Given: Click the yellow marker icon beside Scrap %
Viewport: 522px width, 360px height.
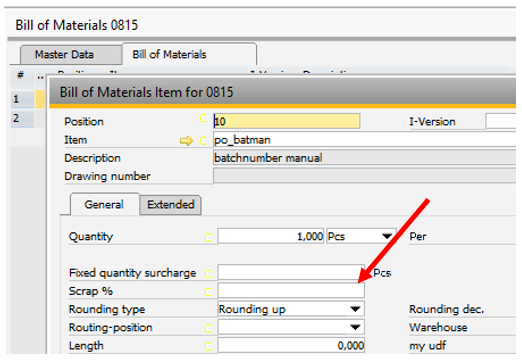Looking at the screenshot, I should coord(208,292).
